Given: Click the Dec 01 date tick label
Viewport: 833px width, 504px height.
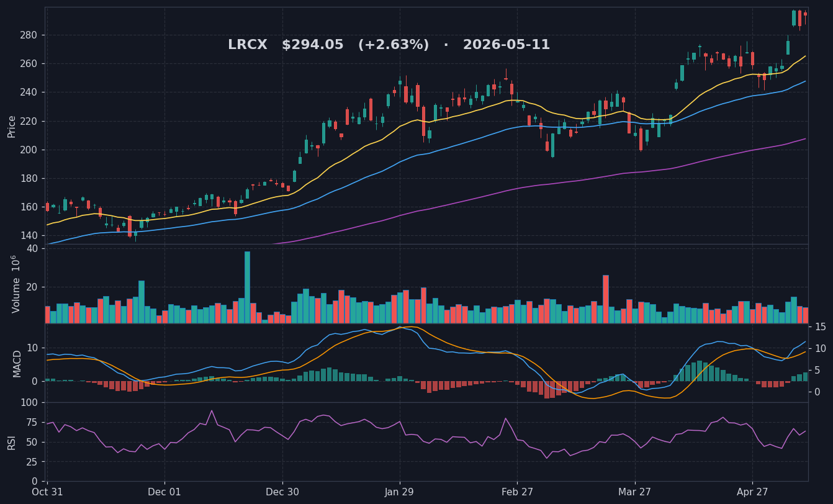Looking at the screenshot, I should [x=164, y=492].
